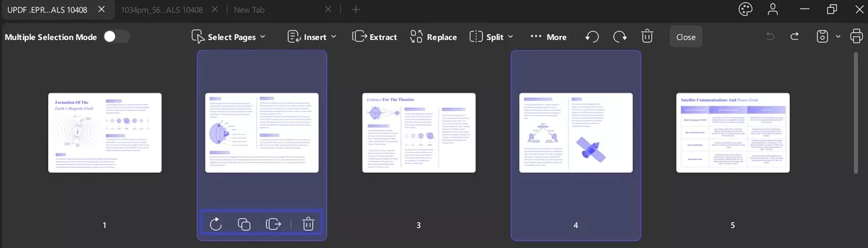Open the Insert dropdown menu

(311, 37)
